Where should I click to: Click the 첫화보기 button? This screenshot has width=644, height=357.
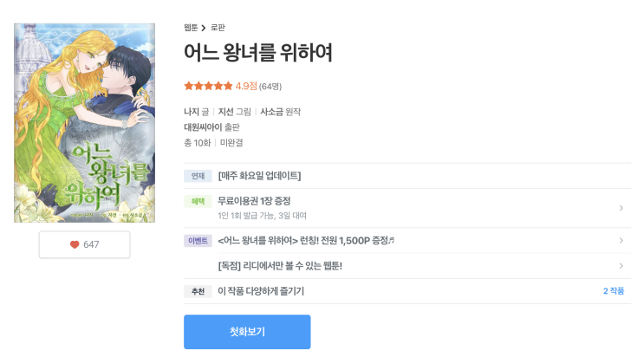click(247, 332)
